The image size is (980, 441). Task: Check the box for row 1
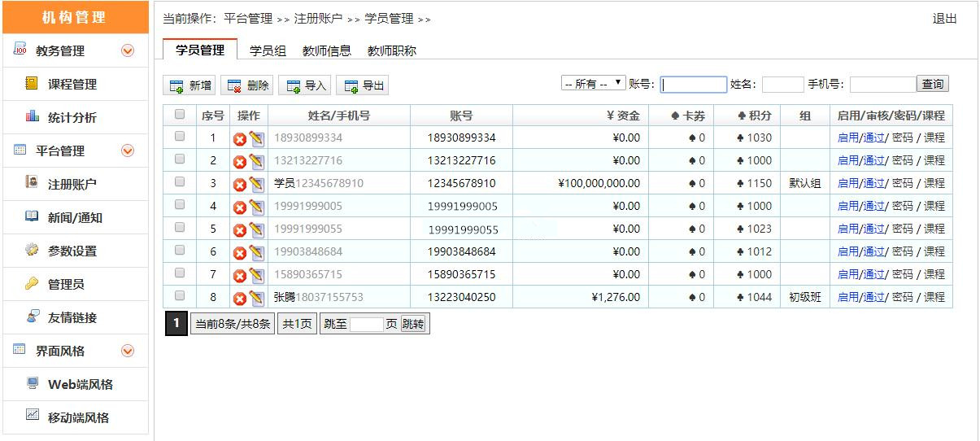pyautogui.click(x=180, y=137)
